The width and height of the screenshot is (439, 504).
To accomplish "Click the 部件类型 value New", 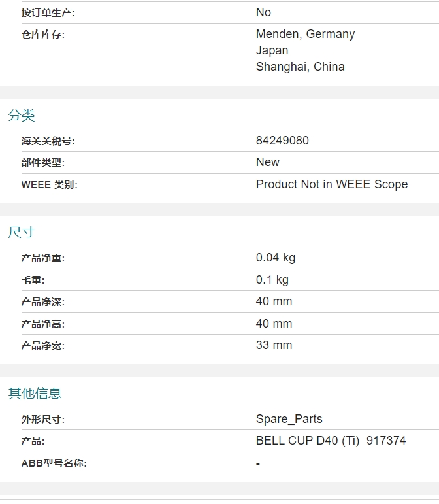I will (x=267, y=162).
